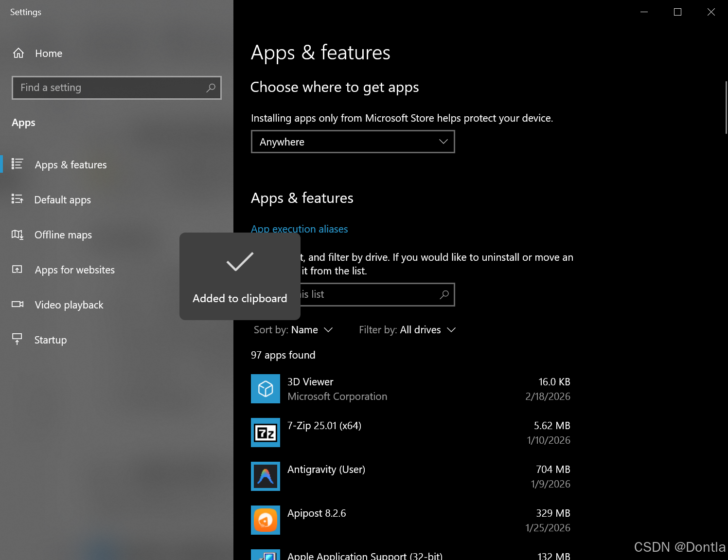This screenshot has width=728, height=560.
Task: Click the Apps for websites icon
Action: click(18, 269)
